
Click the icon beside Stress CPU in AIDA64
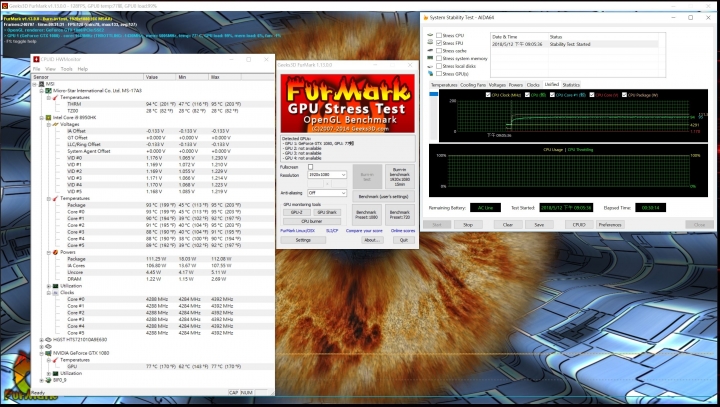tap(430, 35)
